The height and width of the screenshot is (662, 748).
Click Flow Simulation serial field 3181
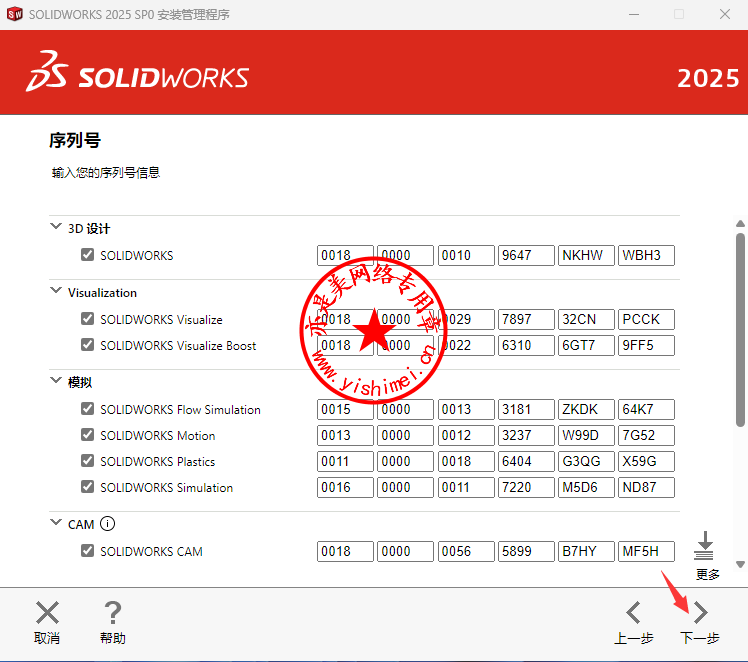[526, 409]
